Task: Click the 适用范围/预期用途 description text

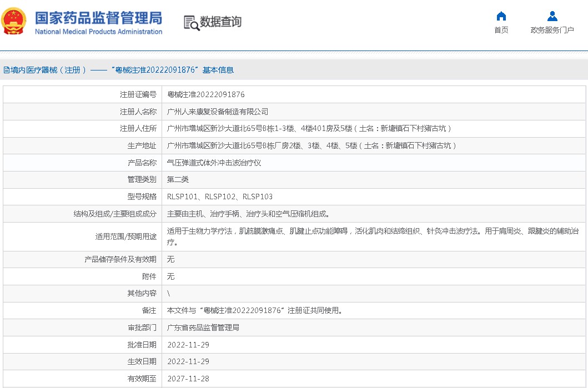Action: 372,236
